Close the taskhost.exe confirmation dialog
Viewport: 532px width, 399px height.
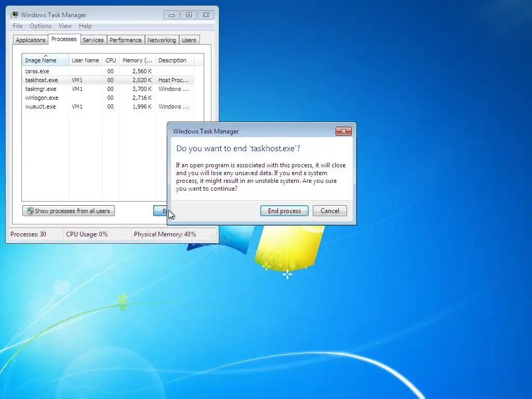[x=343, y=131]
